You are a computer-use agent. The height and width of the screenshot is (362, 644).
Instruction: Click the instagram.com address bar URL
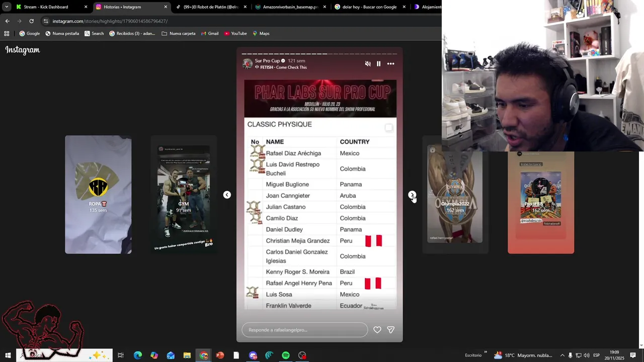[110, 21]
